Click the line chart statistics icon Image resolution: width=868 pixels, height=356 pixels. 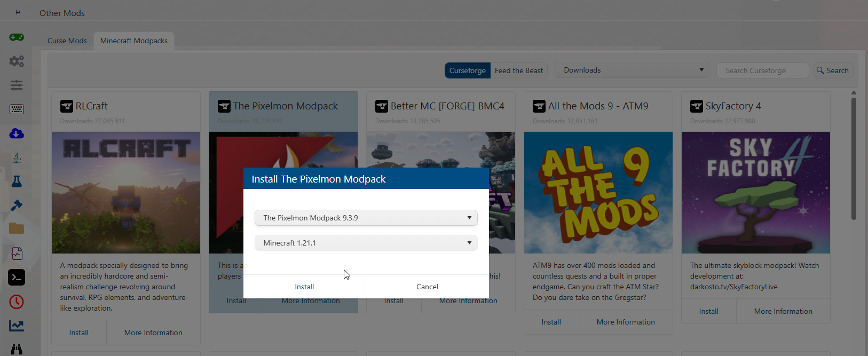17,326
